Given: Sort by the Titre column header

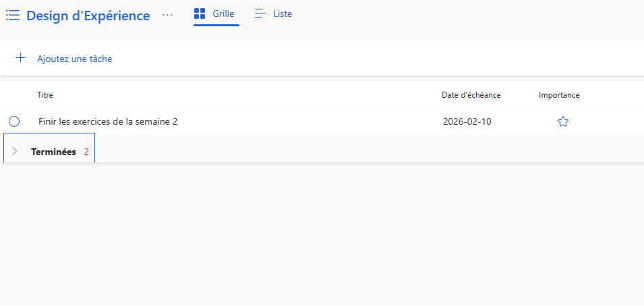Looking at the screenshot, I should (x=45, y=95).
